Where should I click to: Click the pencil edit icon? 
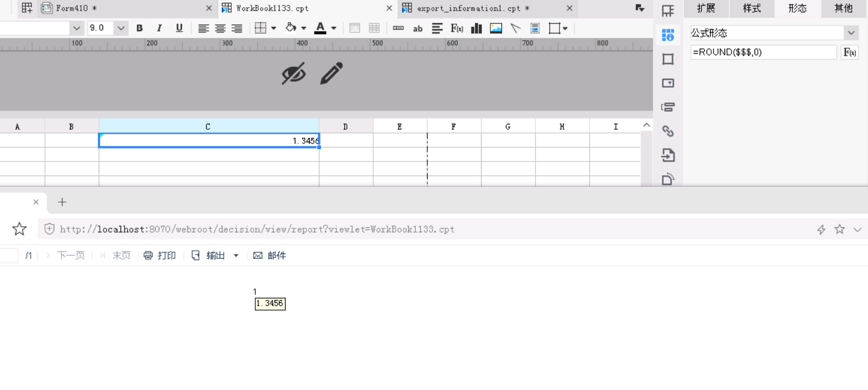pos(332,73)
